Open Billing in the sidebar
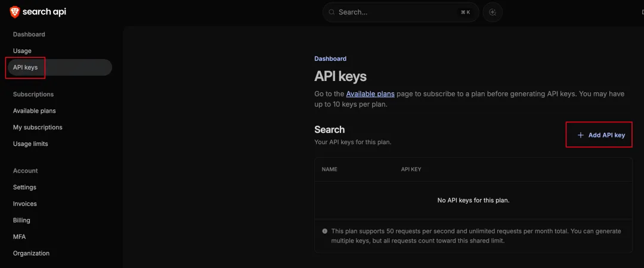This screenshot has height=268, width=644. click(21, 220)
